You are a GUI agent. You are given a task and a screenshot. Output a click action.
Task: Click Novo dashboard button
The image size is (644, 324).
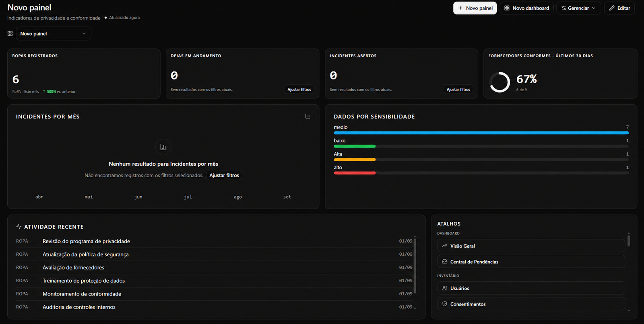click(x=526, y=8)
